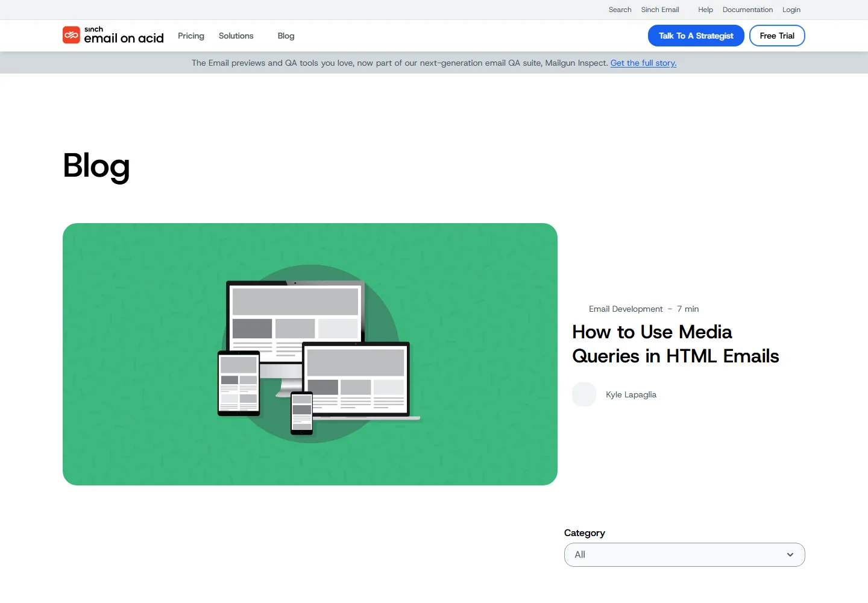Viewport: 868px width, 603px height.
Task: Click the Email Development category label
Action: pyautogui.click(x=626, y=309)
